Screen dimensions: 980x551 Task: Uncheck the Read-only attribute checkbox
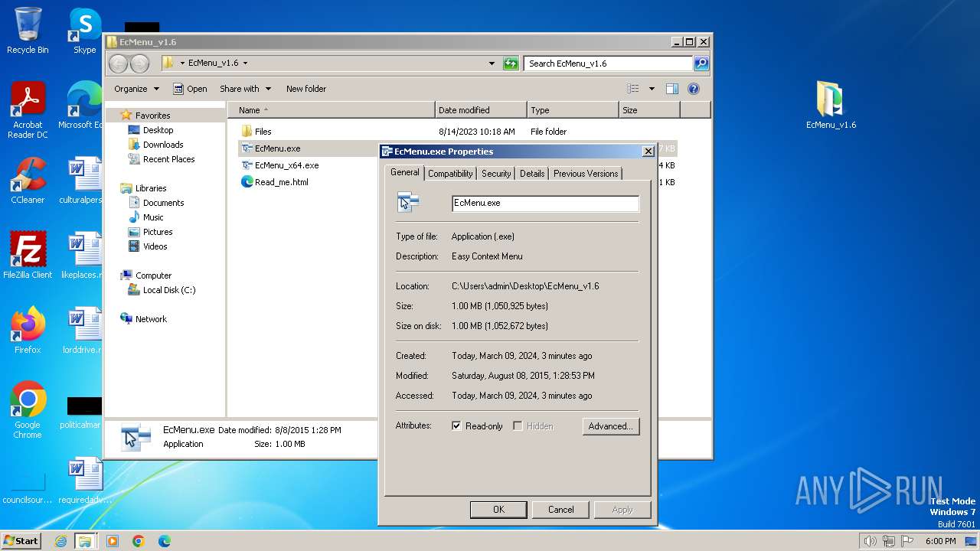(x=456, y=425)
